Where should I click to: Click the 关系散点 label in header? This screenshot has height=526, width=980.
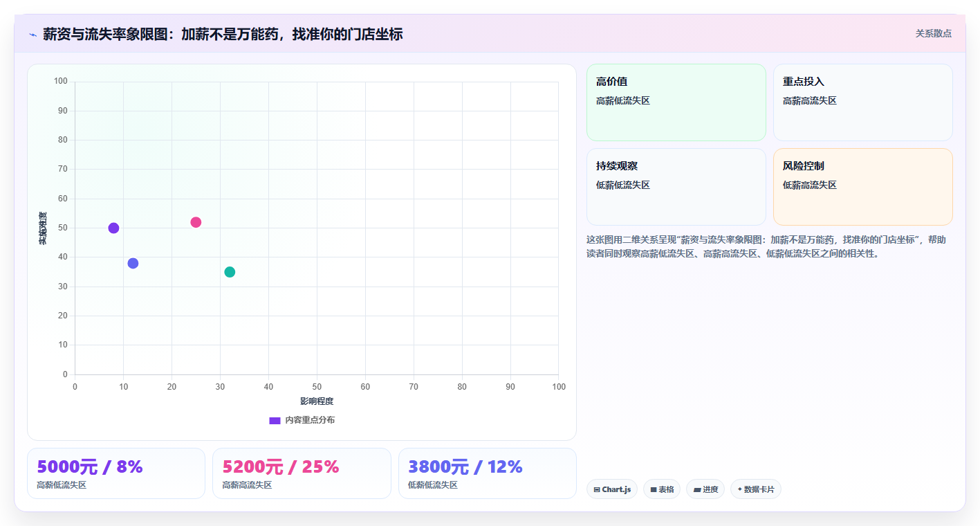pyautogui.click(x=934, y=33)
